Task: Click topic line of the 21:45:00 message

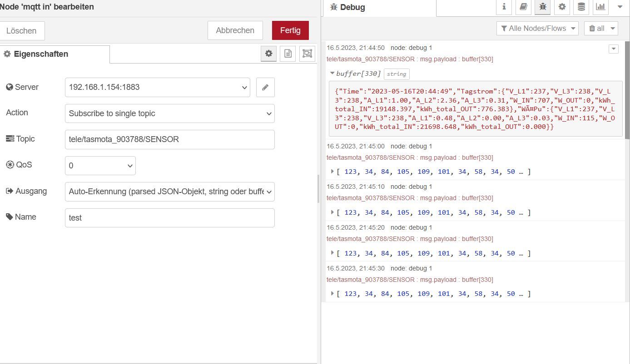Action: tap(410, 157)
